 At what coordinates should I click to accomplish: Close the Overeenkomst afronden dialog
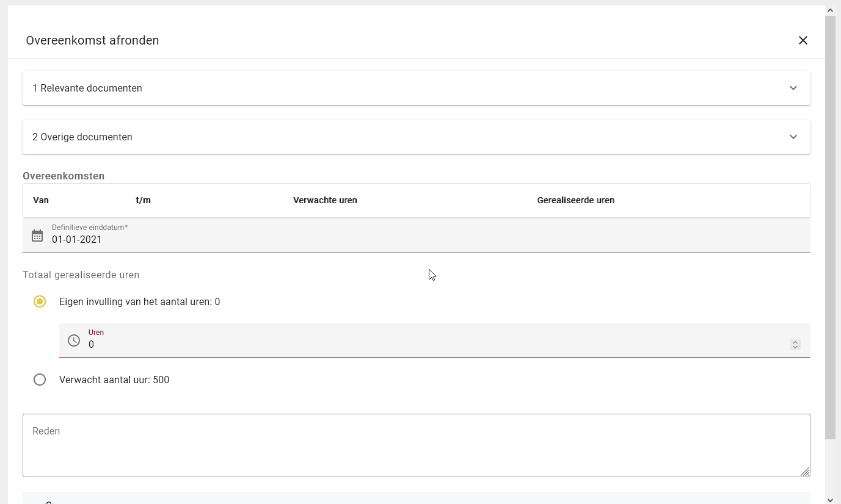[x=803, y=40]
